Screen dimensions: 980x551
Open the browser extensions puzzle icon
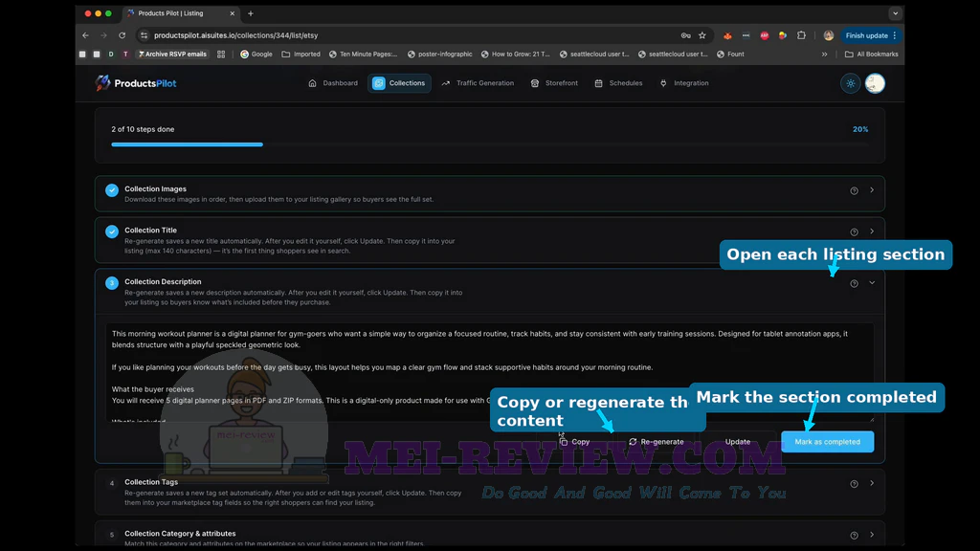[x=801, y=35]
